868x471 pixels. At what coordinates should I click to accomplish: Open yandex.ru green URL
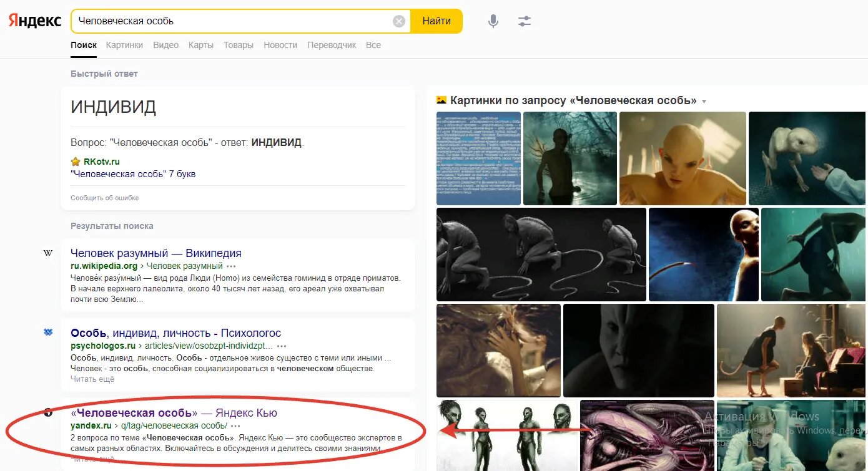[x=91, y=425]
